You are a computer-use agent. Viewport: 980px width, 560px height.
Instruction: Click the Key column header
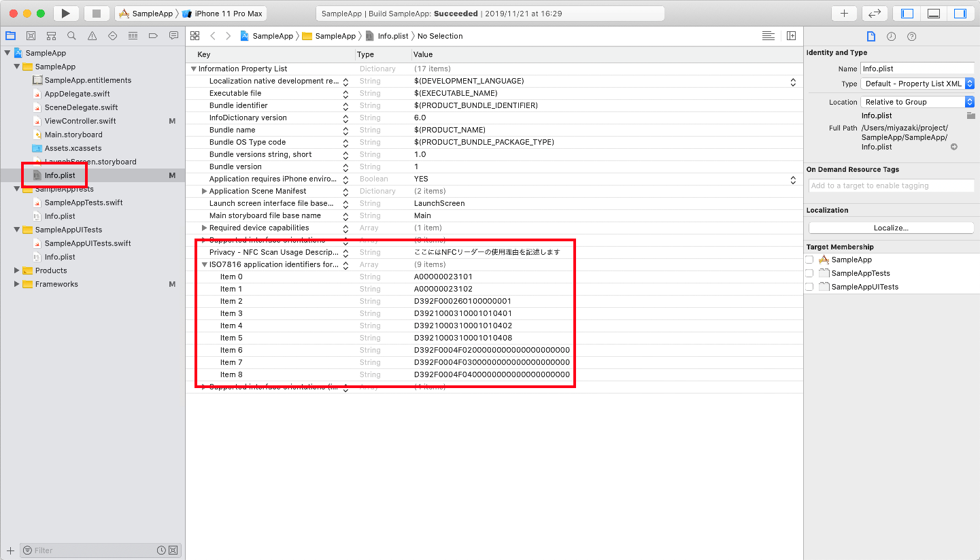point(204,54)
